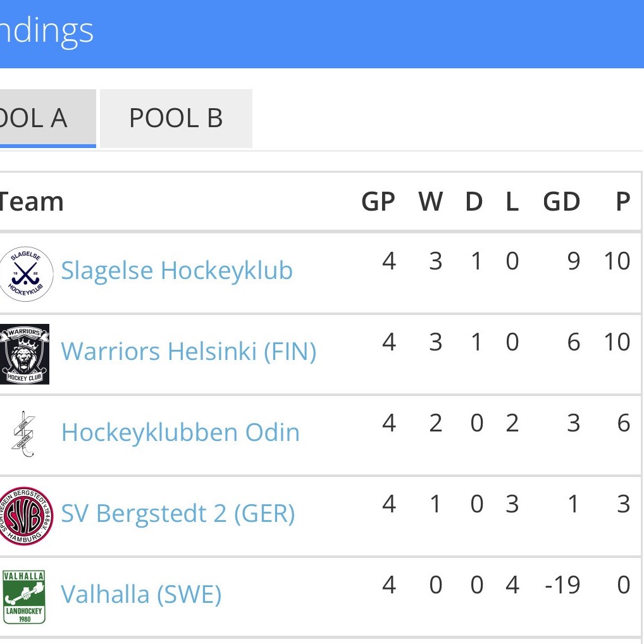Viewport: 644px width, 644px height.
Task: Click Valhalla's -19 goal difference value
Action: [562, 585]
